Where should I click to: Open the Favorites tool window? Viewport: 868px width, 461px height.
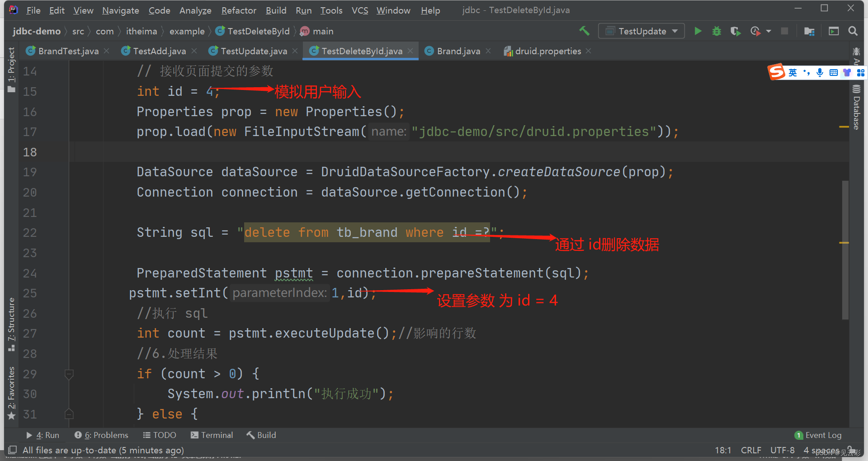(11, 393)
